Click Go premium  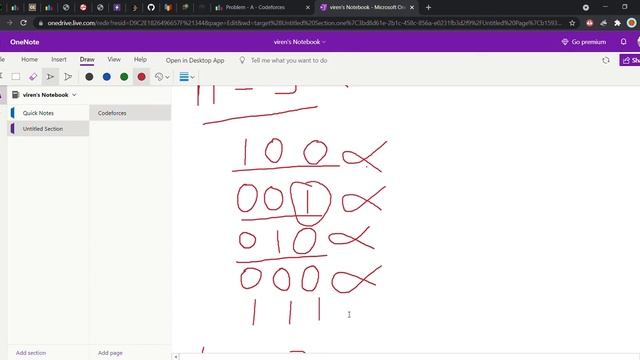pos(584,42)
